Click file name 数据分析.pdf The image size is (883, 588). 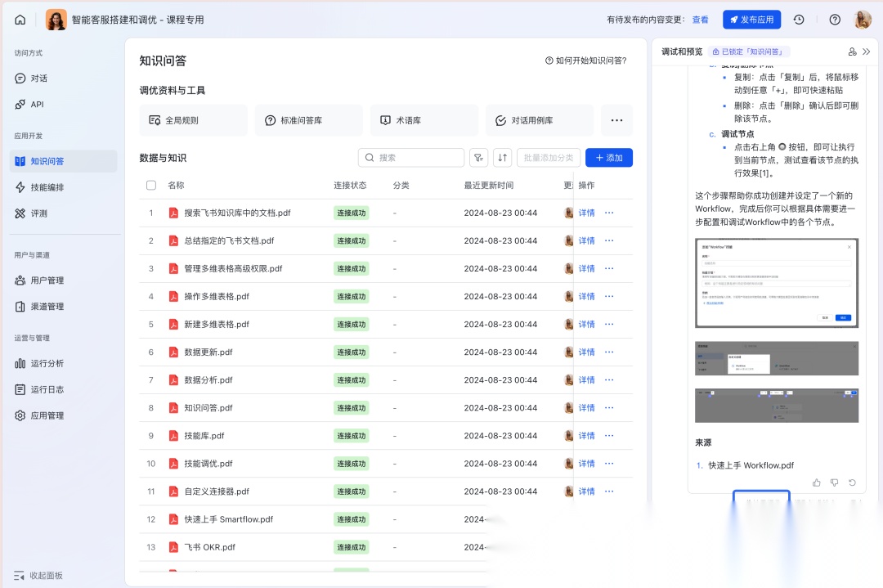[208, 380]
